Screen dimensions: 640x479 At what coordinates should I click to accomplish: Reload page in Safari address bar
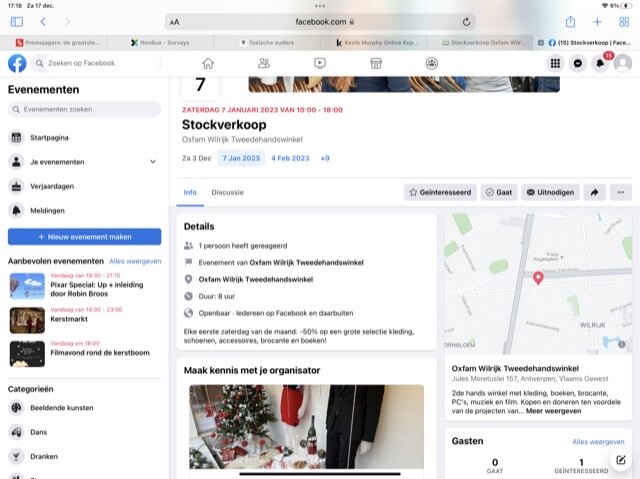(x=467, y=21)
